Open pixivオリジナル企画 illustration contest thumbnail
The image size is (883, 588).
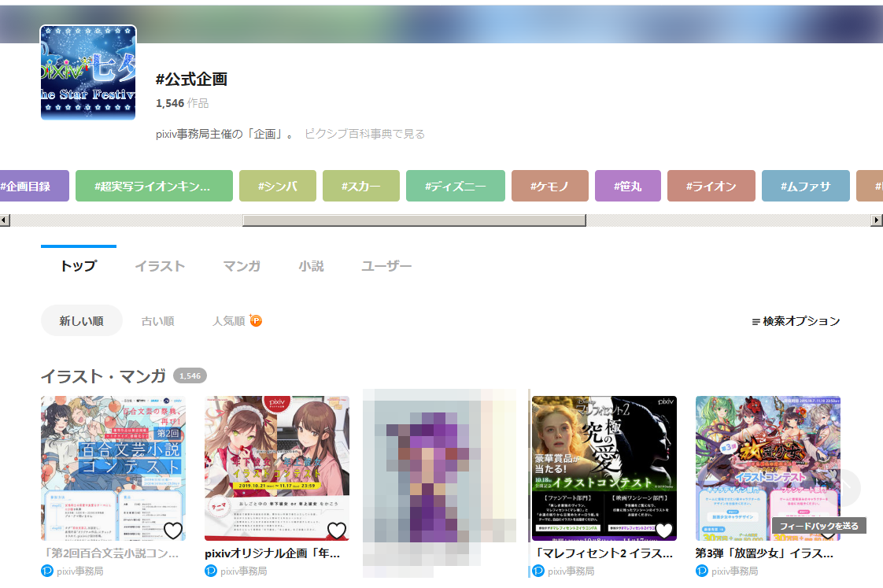point(276,468)
